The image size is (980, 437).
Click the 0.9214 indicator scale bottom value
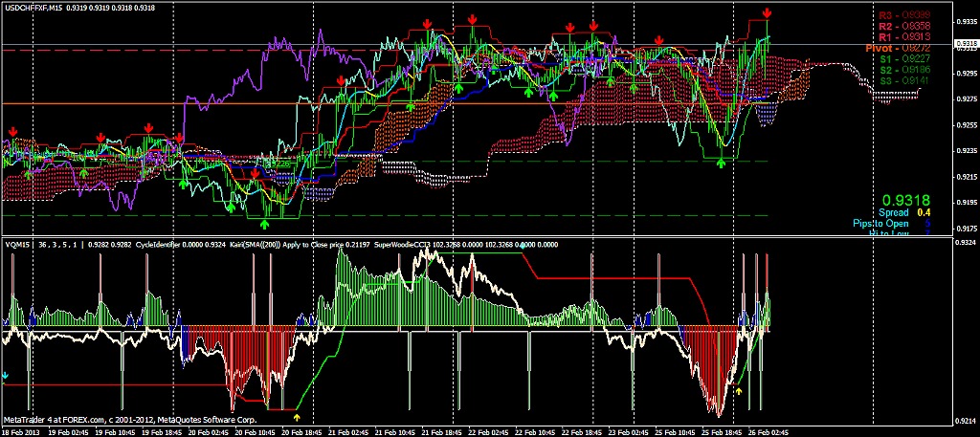tap(966, 420)
